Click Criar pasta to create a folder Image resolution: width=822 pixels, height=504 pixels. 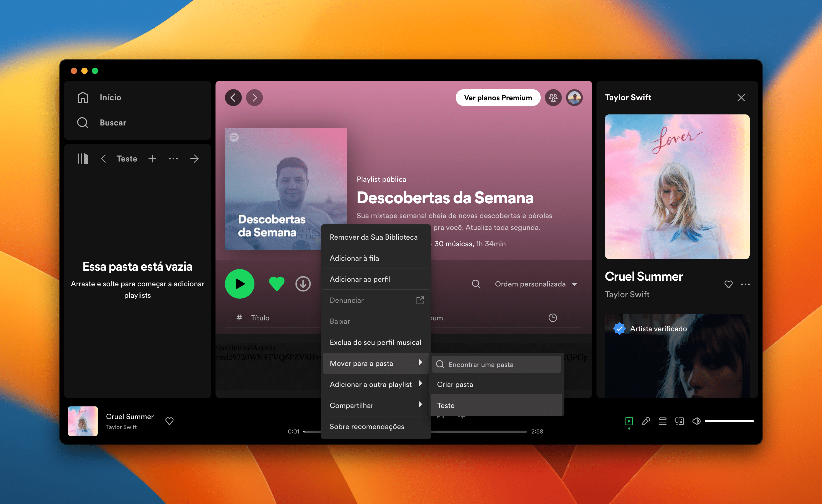pyautogui.click(x=455, y=384)
